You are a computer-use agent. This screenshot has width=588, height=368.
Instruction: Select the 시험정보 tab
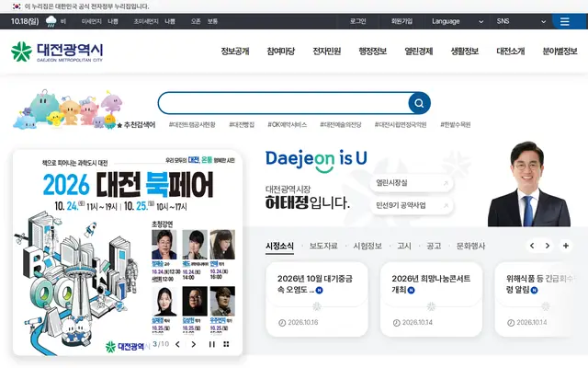click(367, 247)
